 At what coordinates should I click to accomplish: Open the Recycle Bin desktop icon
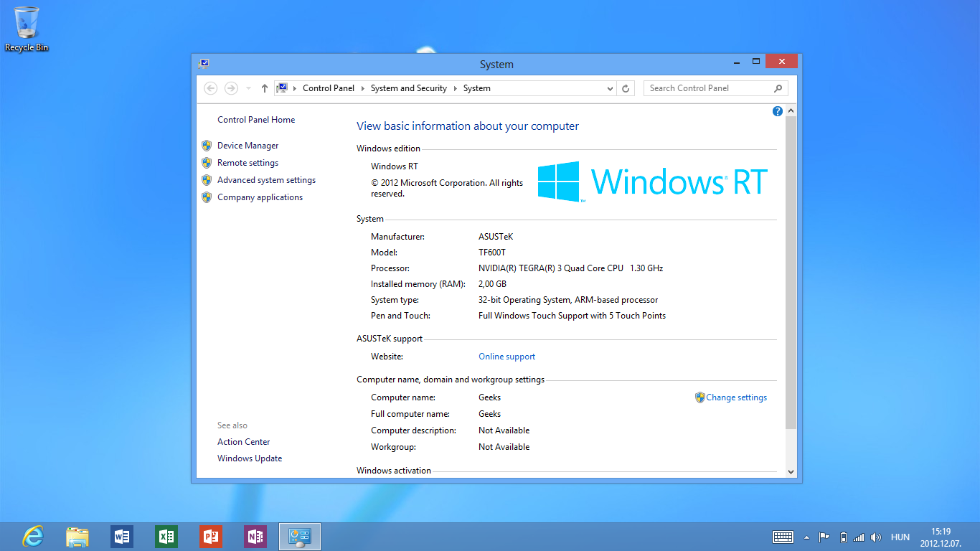point(27,29)
